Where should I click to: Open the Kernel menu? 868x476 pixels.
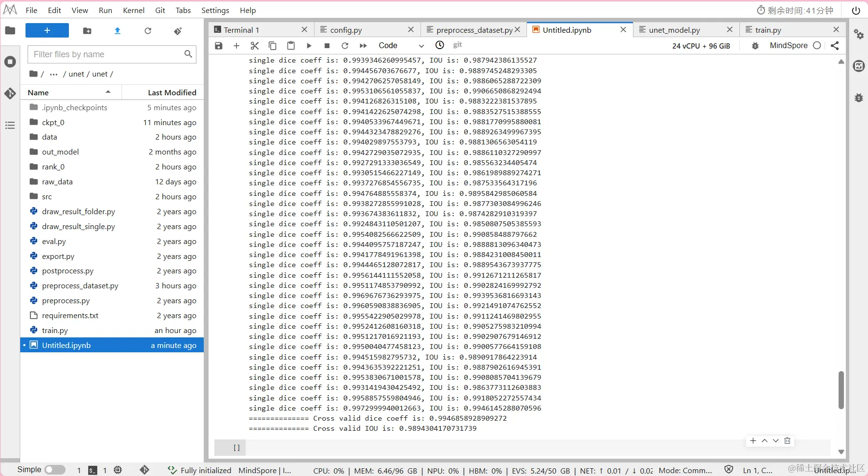click(133, 10)
